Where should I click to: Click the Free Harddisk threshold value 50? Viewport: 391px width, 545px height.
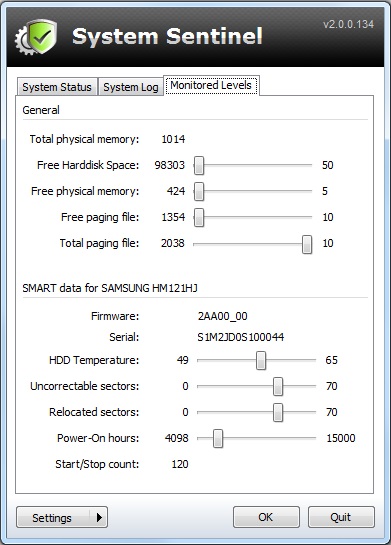(328, 165)
